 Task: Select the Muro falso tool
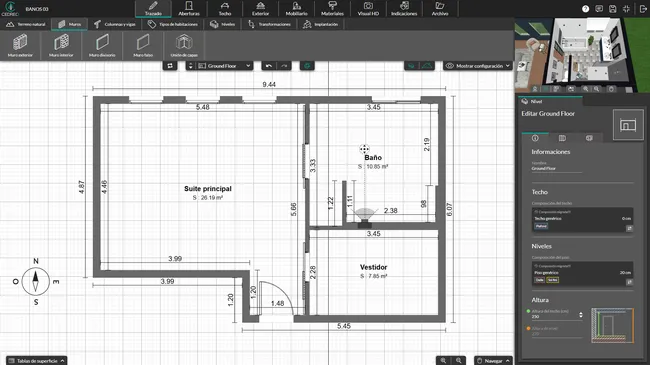[143, 46]
